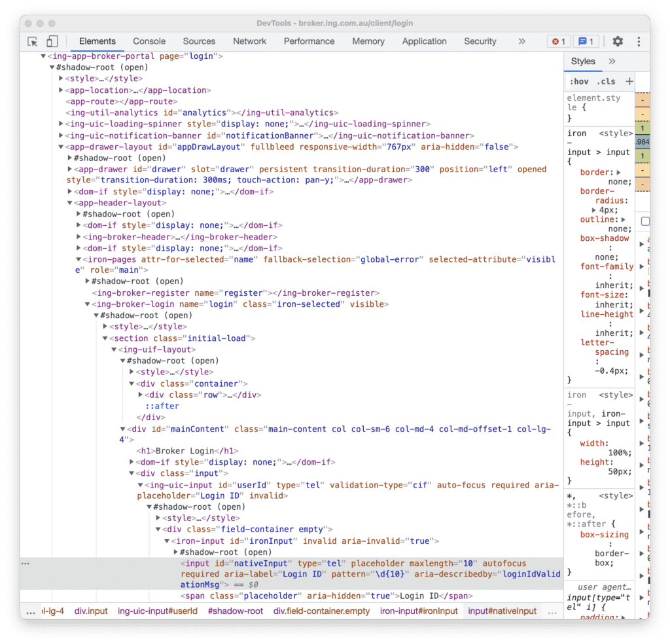Viewport: 670px width, 644px height.
Task: Expand the ing-uic-loading-spinner node
Action: pos(61,124)
